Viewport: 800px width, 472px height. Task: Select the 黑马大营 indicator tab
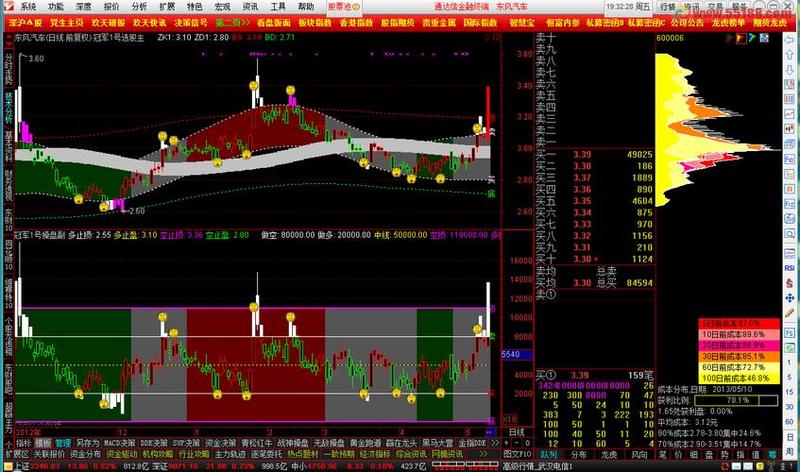438,443
